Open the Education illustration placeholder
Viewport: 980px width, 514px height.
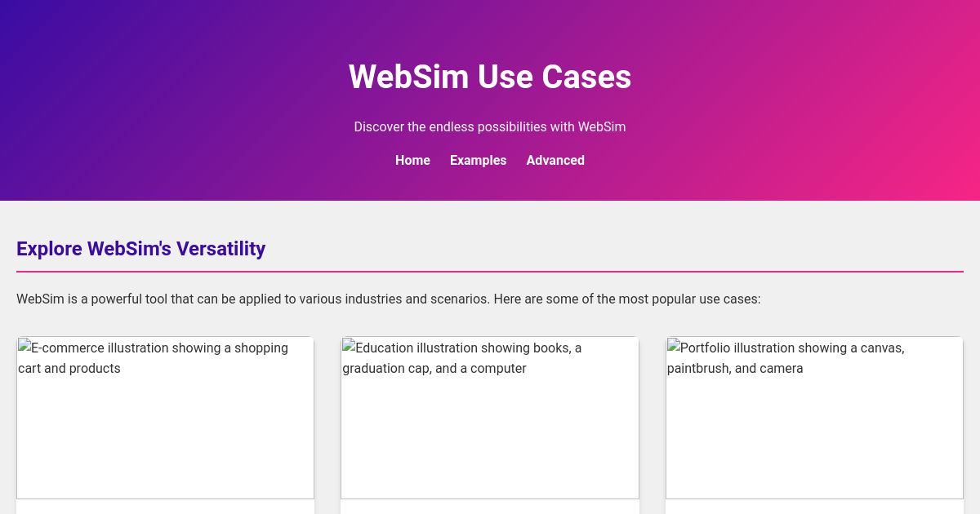(x=490, y=418)
